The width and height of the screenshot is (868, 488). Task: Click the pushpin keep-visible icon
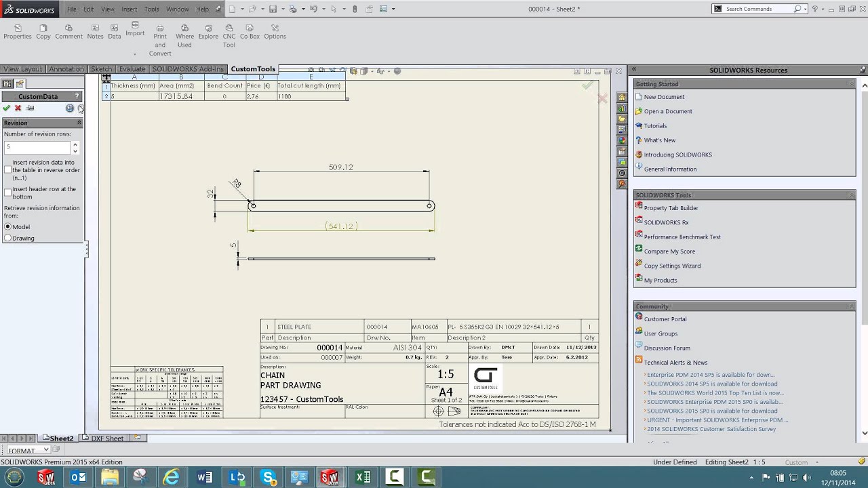click(x=30, y=108)
